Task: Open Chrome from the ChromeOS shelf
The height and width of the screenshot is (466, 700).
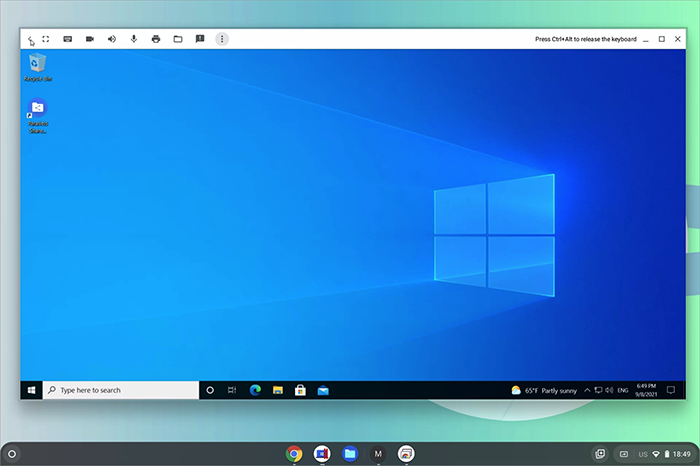Action: tap(294, 454)
